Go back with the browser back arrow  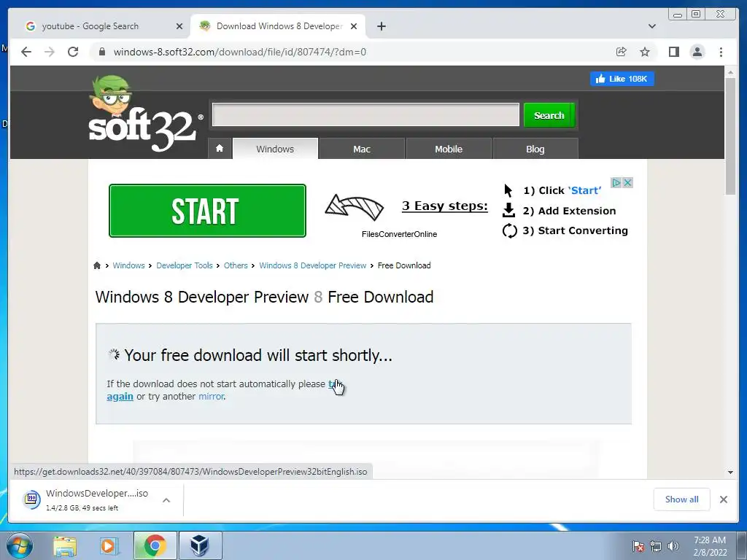pos(26,52)
